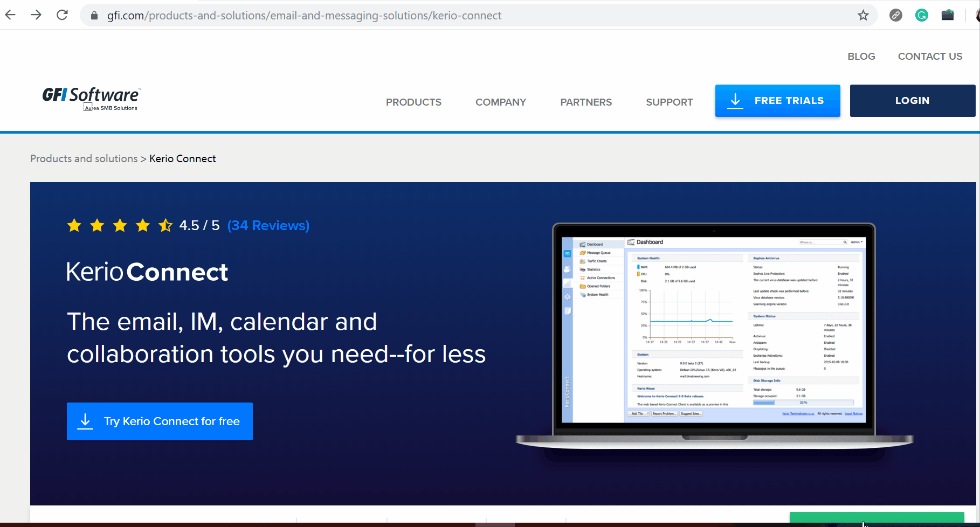Open the PARTNERS menu
980x527 pixels.
pos(586,102)
